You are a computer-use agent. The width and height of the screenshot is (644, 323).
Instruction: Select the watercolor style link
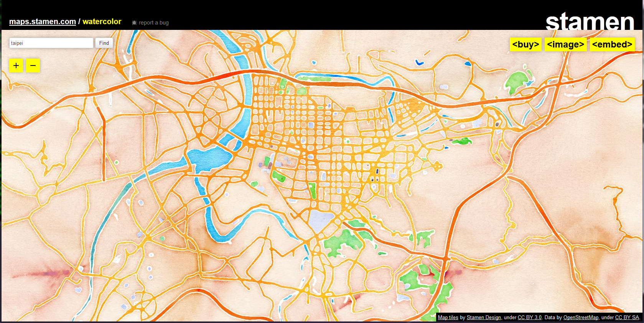(102, 21)
